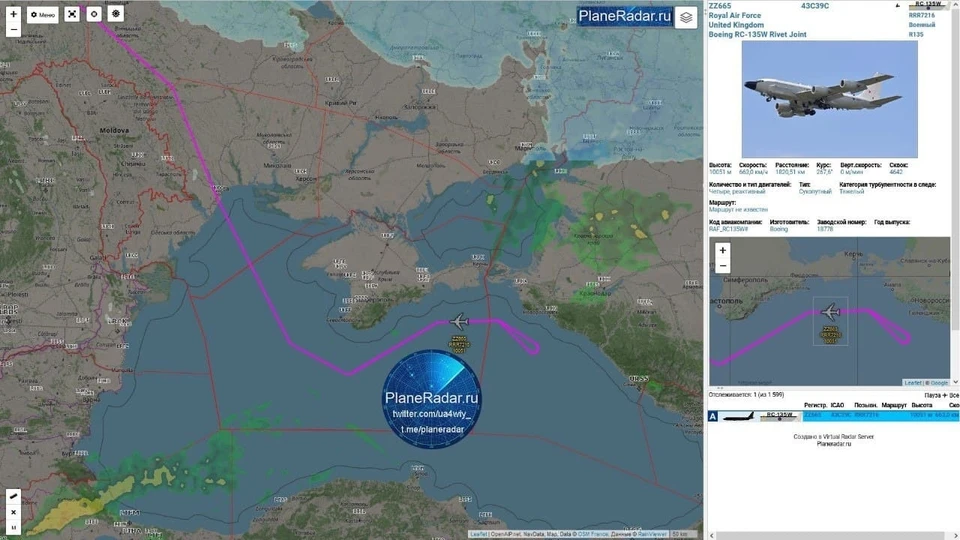Zoom in on the main map
Image resolution: width=960 pixels, height=540 pixels.
13,13
